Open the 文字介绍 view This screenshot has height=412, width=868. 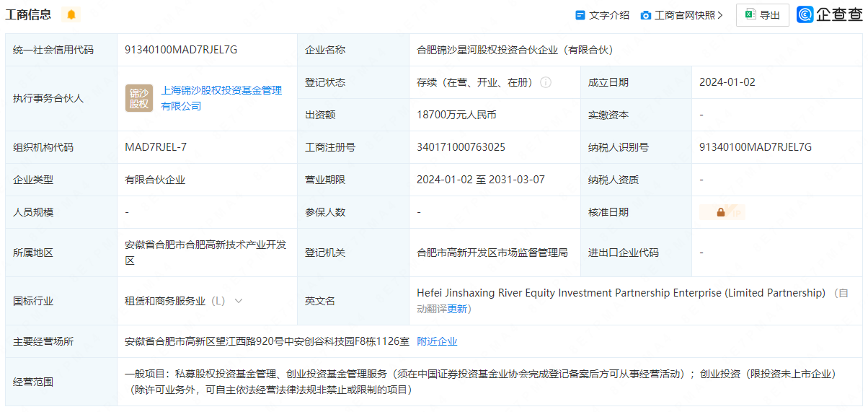click(x=602, y=15)
